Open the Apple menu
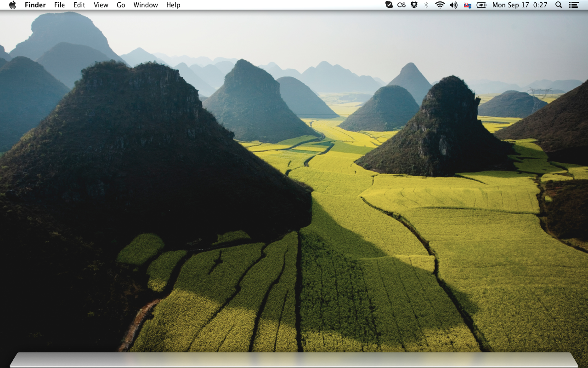Viewport: 588px width, 368px height. point(12,5)
